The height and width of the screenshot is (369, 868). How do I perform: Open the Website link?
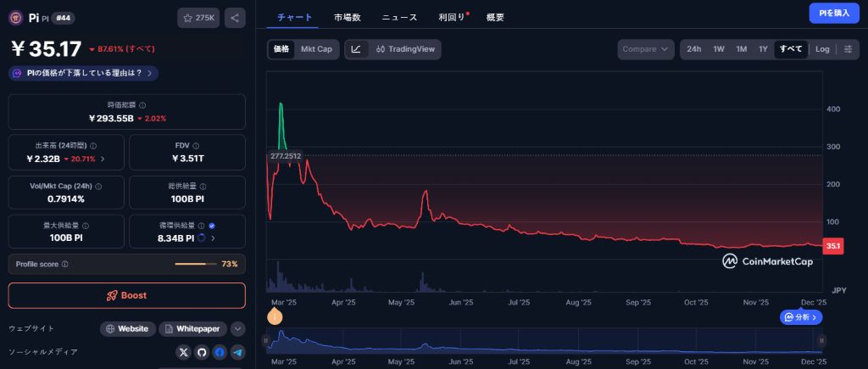(x=128, y=329)
